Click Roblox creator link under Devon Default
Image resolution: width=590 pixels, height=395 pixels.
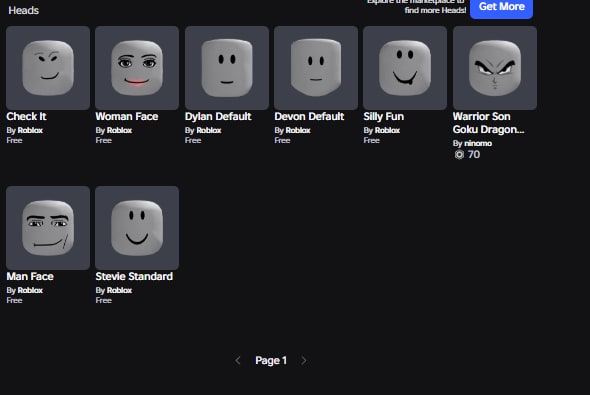point(298,130)
